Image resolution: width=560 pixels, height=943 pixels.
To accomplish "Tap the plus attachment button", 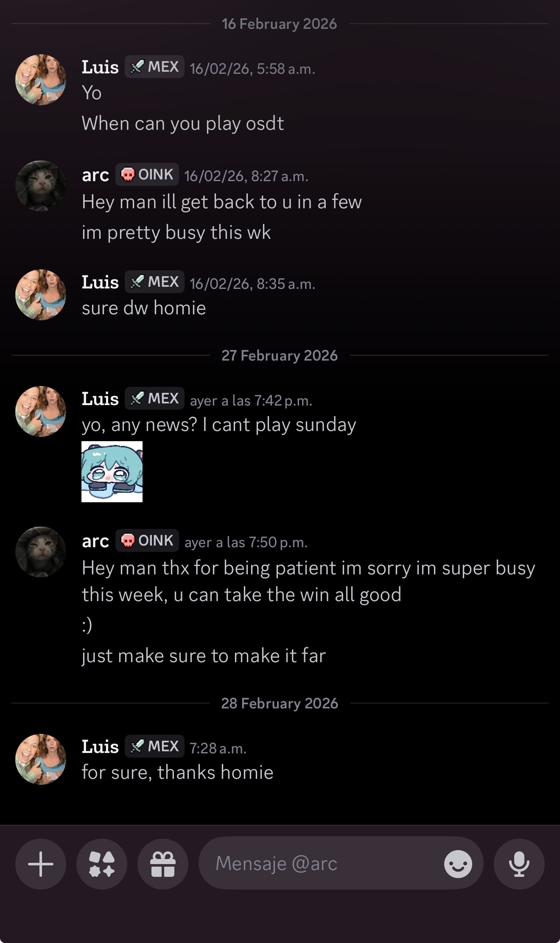I will tap(41, 864).
